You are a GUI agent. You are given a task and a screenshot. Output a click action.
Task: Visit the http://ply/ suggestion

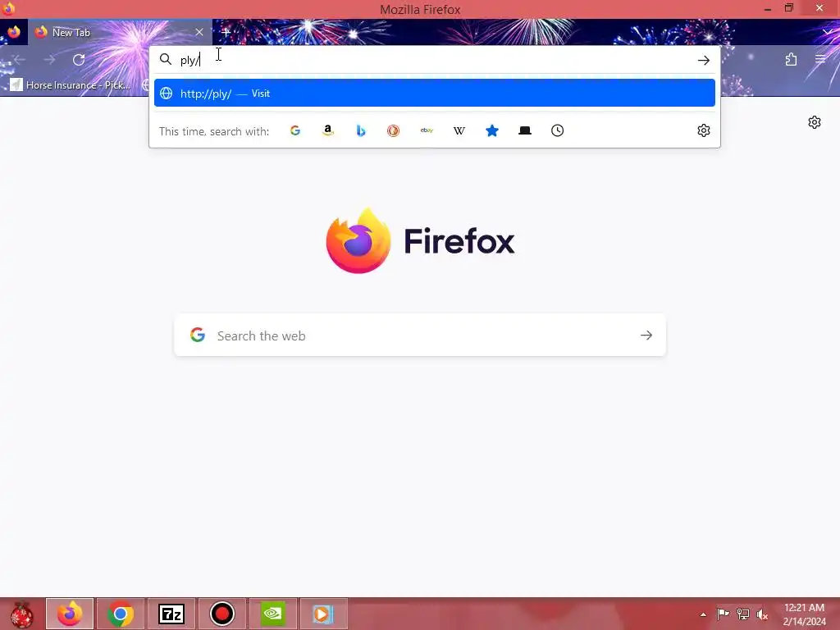point(435,94)
